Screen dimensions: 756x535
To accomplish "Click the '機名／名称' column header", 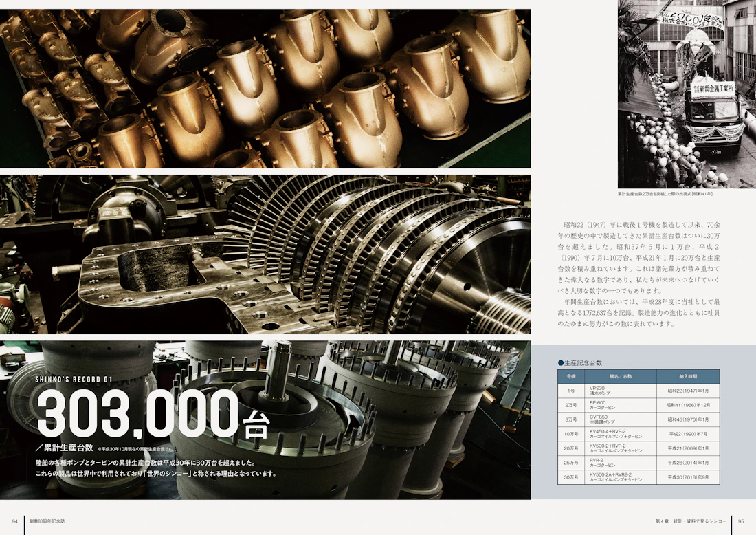I will pos(621,376).
